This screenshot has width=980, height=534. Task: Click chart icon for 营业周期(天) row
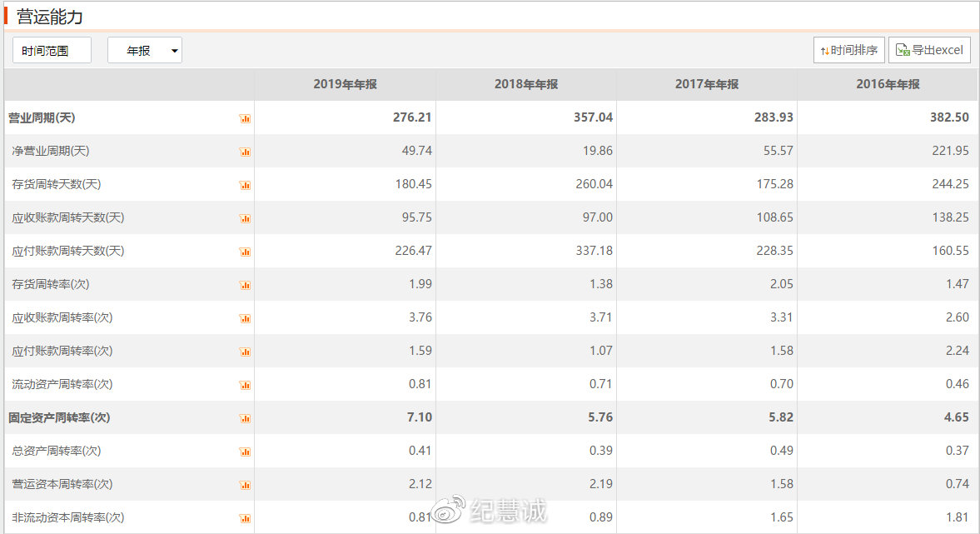click(x=245, y=118)
